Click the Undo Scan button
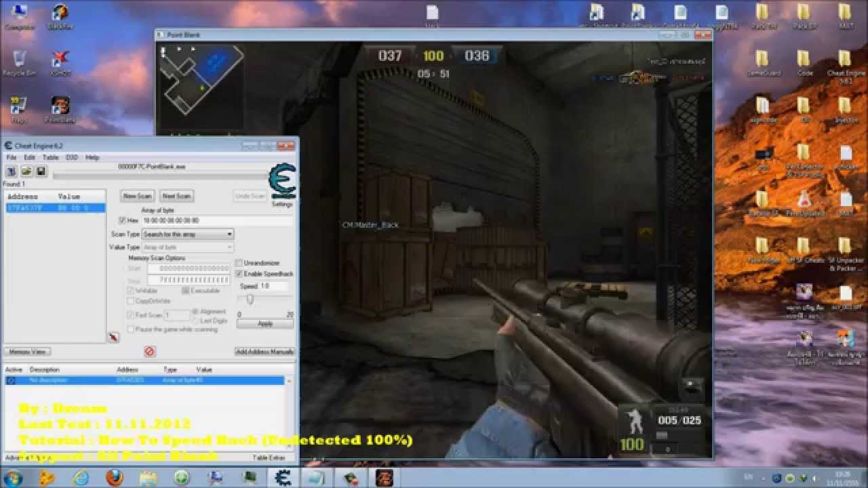 pyautogui.click(x=250, y=196)
